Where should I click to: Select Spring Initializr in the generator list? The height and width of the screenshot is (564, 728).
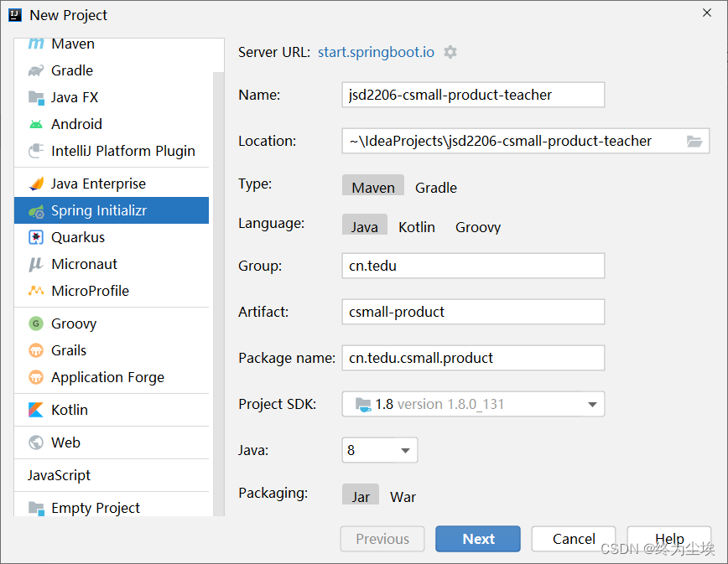tap(112, 210)
